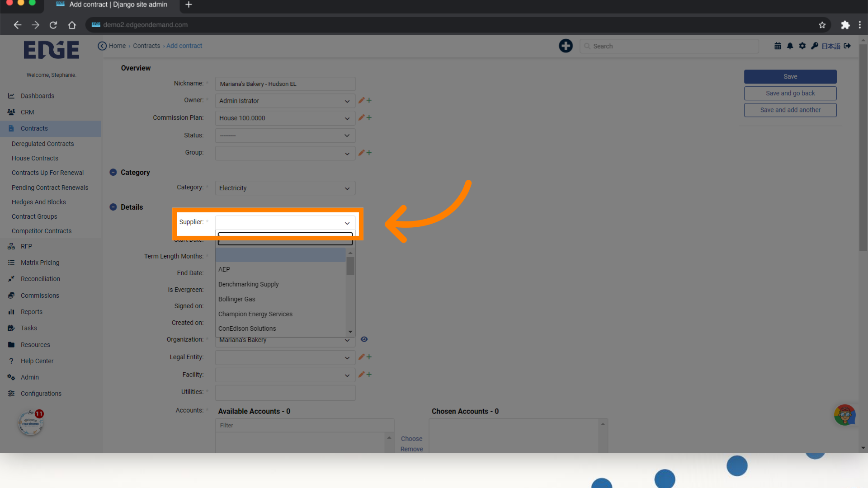This screenshot has height=488, width=868.
Task: Add new Legal Entity with plus icon
Action: click(x=369, y=357)
